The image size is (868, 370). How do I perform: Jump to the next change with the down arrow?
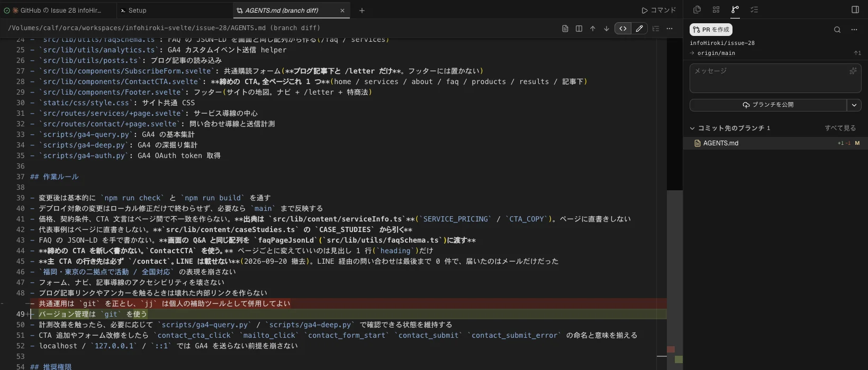pyautogui.click(x=607, y=29)
